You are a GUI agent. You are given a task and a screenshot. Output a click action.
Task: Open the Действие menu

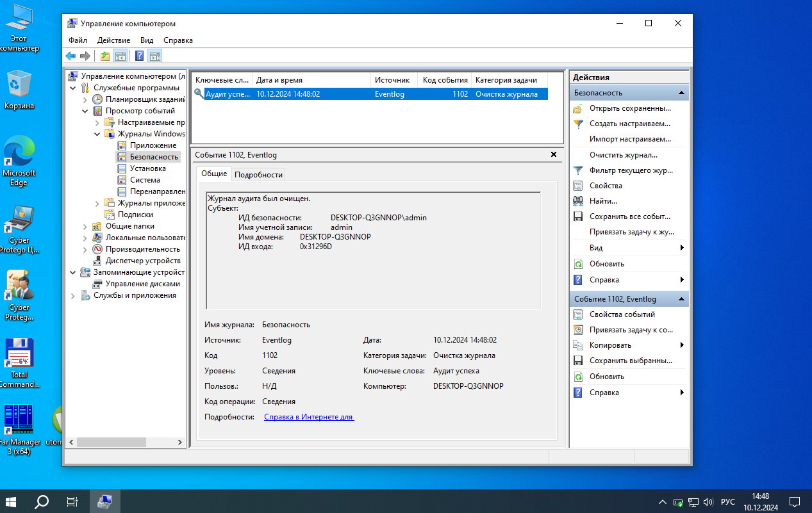[113, 40]
